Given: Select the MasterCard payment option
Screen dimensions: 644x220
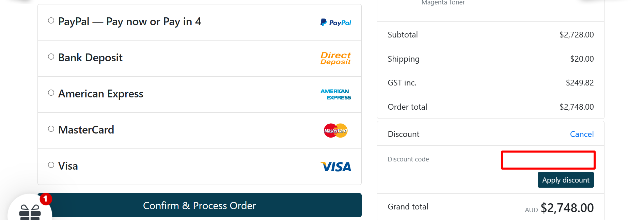Looking at the screenshot, I should pyautogui.click(x=51, y=128).
